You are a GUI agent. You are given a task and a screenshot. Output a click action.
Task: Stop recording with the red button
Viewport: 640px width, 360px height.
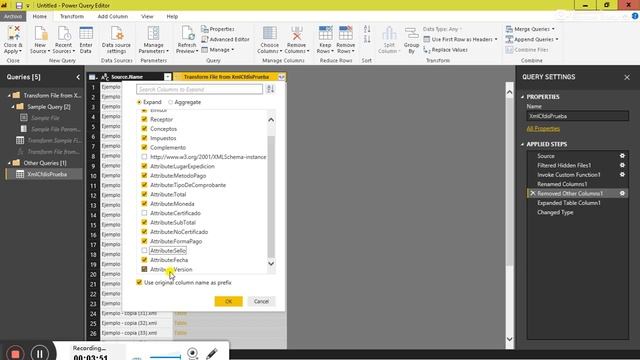15,353
